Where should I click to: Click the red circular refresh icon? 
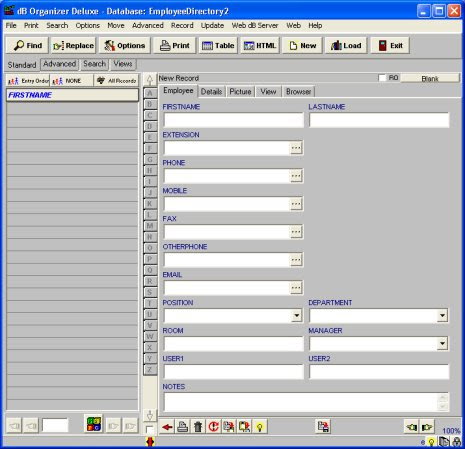[x=213, y=427]
